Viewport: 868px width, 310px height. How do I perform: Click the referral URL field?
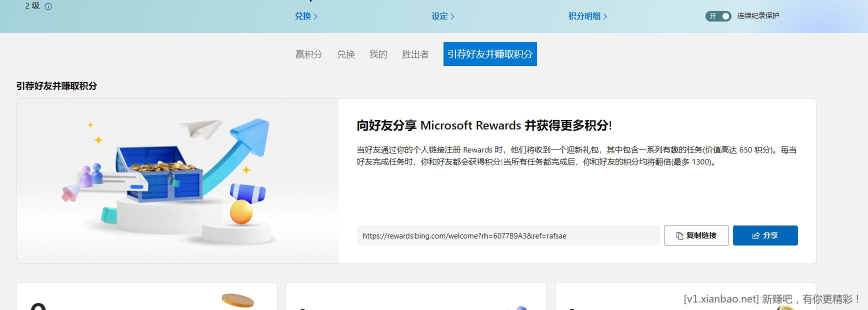tap(508, 235)
